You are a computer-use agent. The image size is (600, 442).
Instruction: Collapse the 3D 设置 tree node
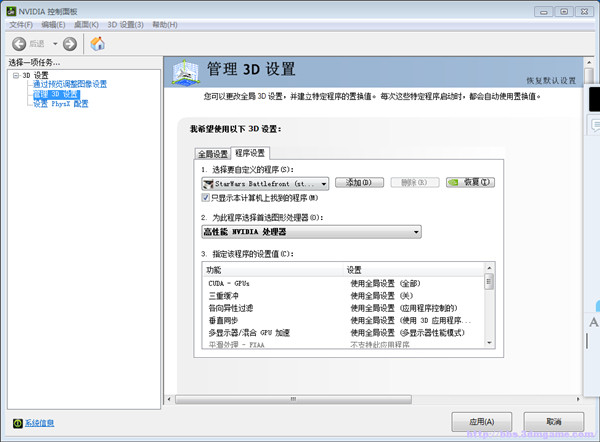(x=16, y=75)
